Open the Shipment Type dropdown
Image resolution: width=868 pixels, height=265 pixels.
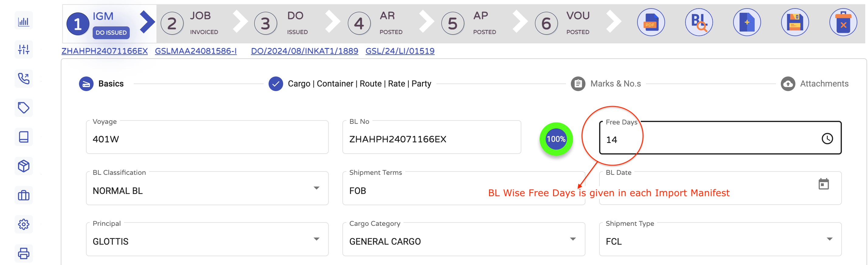pyautogui.click(x=829, y=239)
